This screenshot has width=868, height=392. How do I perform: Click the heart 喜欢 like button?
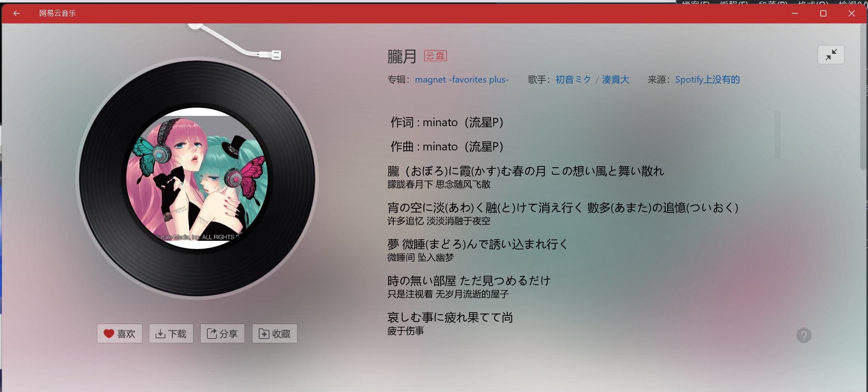120,334
